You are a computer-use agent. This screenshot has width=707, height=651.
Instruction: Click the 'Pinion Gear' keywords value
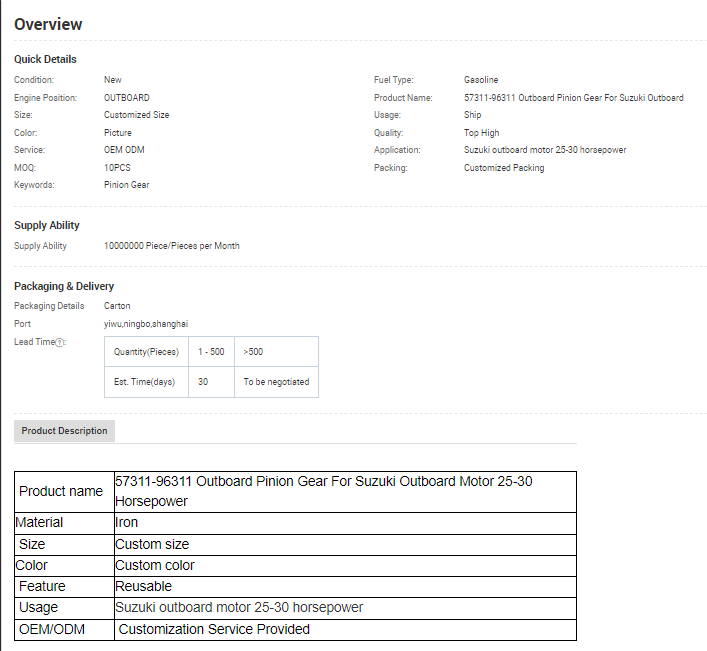click(126, 185)
